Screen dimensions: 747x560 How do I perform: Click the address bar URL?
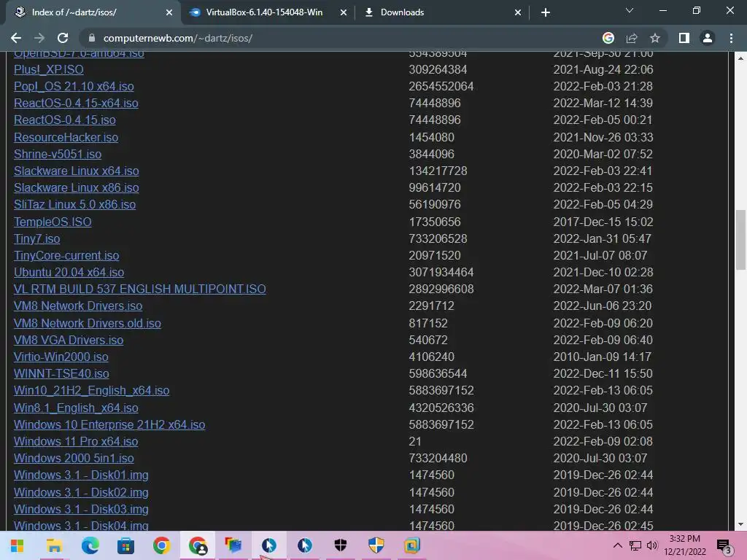[x=178, y=38]
